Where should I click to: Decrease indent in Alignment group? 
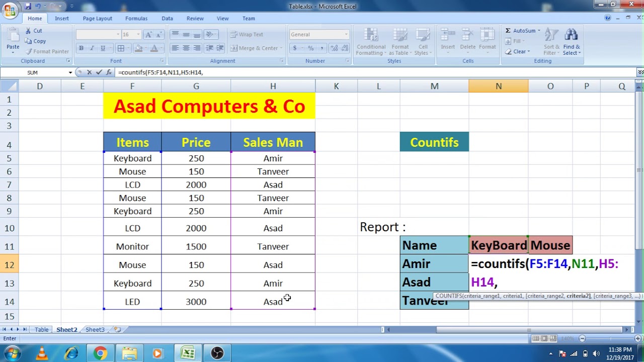210,48
